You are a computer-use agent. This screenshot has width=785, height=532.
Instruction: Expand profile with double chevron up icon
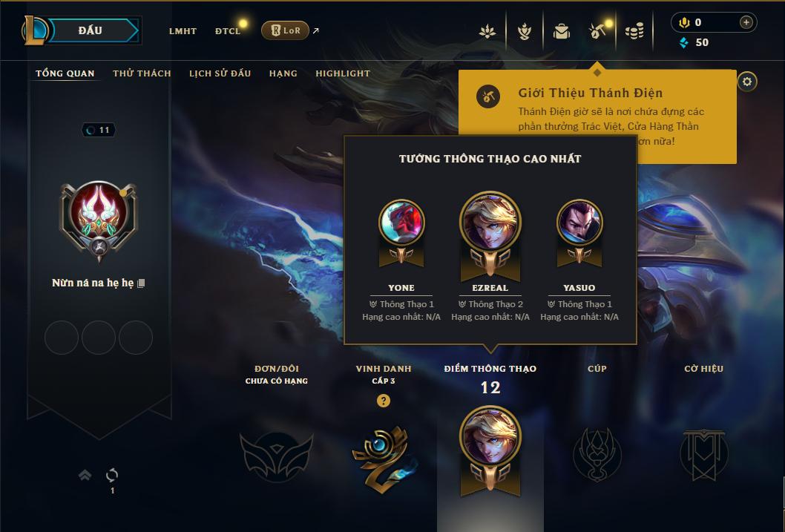click(85, 475)
